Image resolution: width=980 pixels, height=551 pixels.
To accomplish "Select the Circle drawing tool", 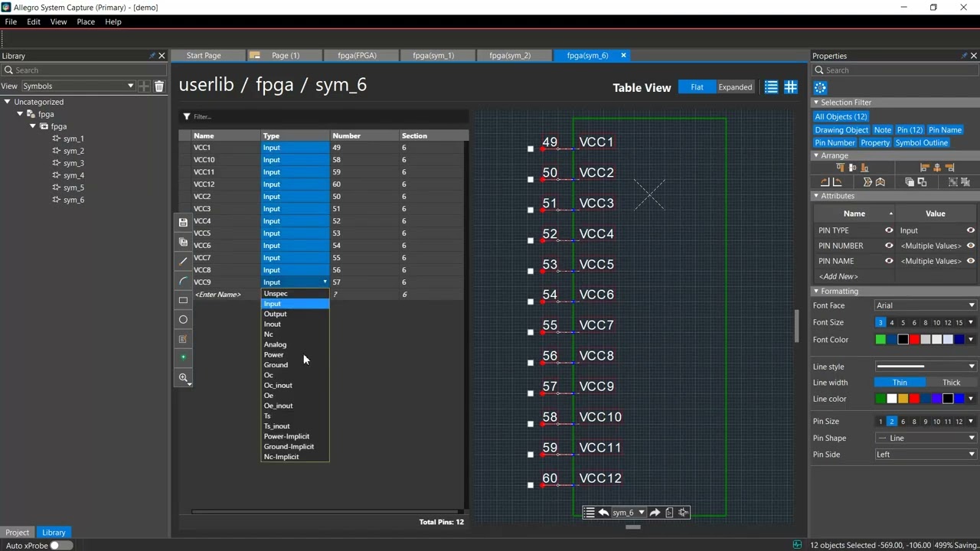I will point(183,320).
